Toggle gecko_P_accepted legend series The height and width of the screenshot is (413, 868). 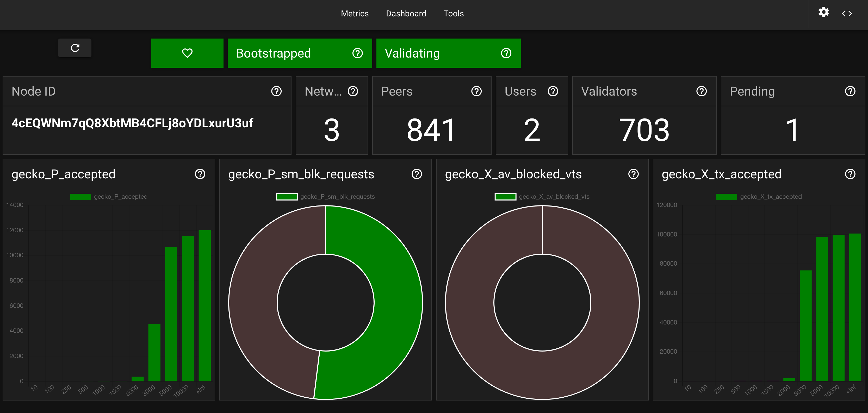click(x=109, y=196)
